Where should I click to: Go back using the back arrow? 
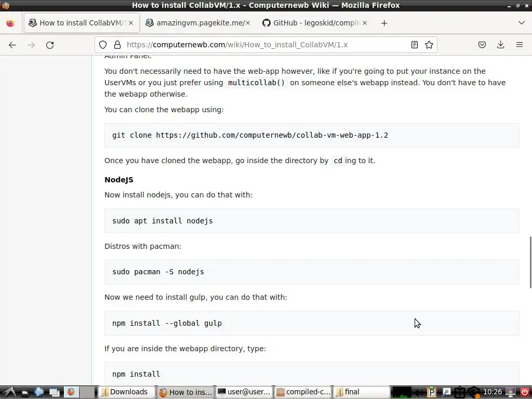(12, 45)
